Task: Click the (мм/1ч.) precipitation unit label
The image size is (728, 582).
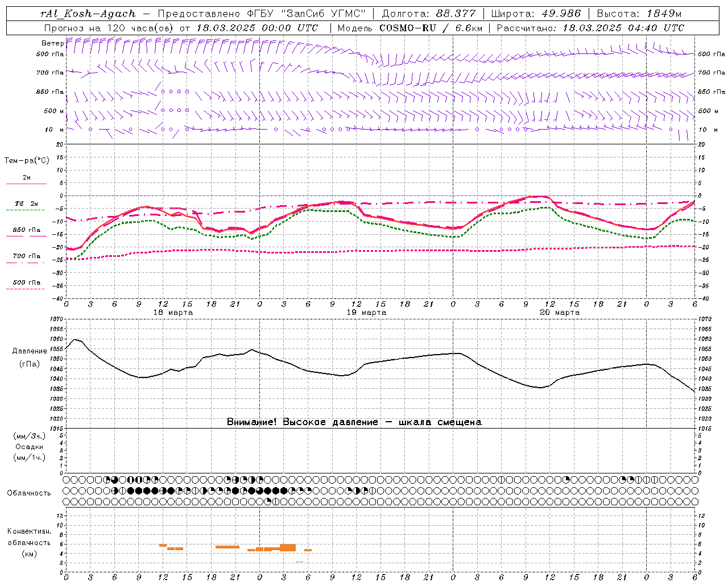Action: [x=30, y=458]
